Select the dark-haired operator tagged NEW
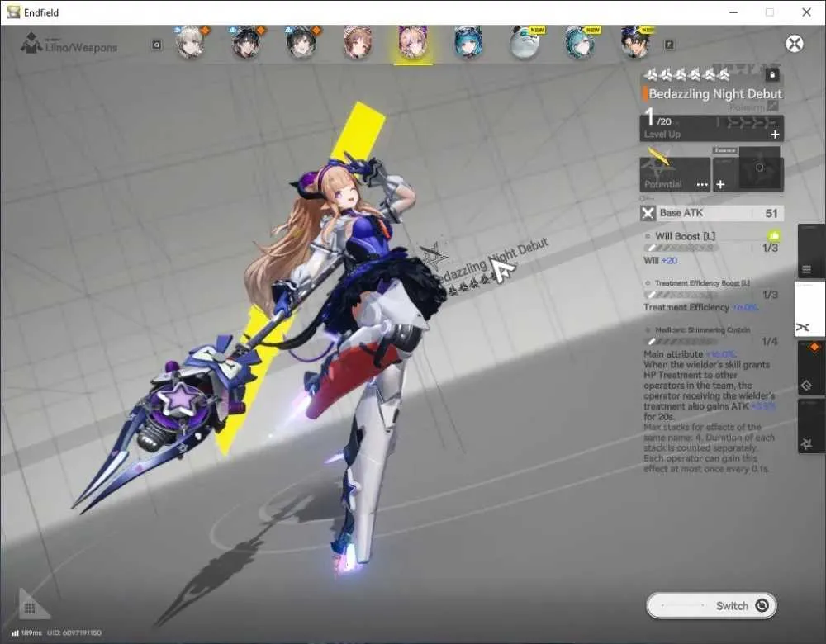This screenshot has height=644, width=826. coord(635,43)
